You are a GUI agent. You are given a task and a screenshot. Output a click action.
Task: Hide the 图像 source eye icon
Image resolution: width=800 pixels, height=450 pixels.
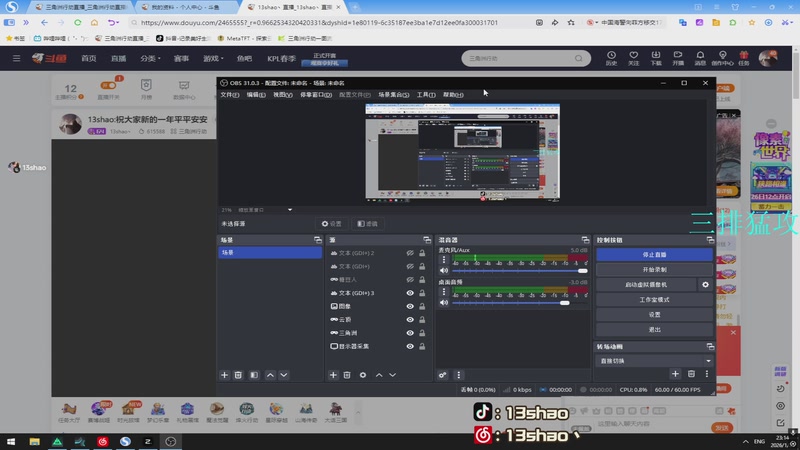410,306
